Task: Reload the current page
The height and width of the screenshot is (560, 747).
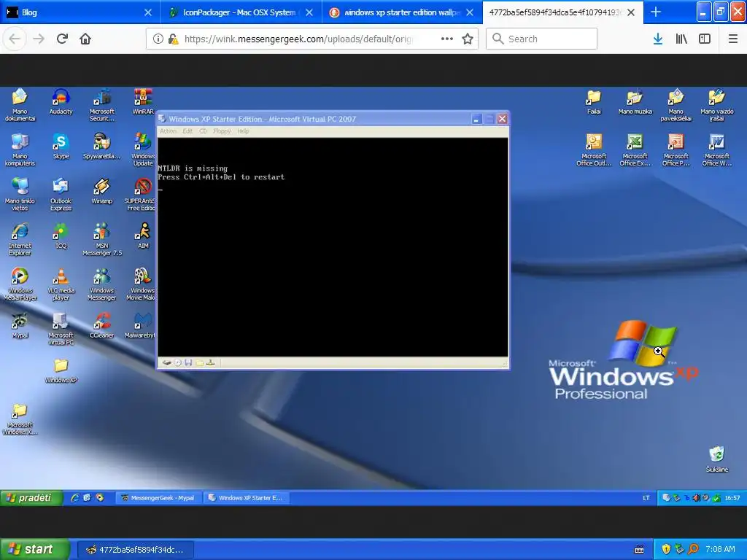Action: (62, 39)
